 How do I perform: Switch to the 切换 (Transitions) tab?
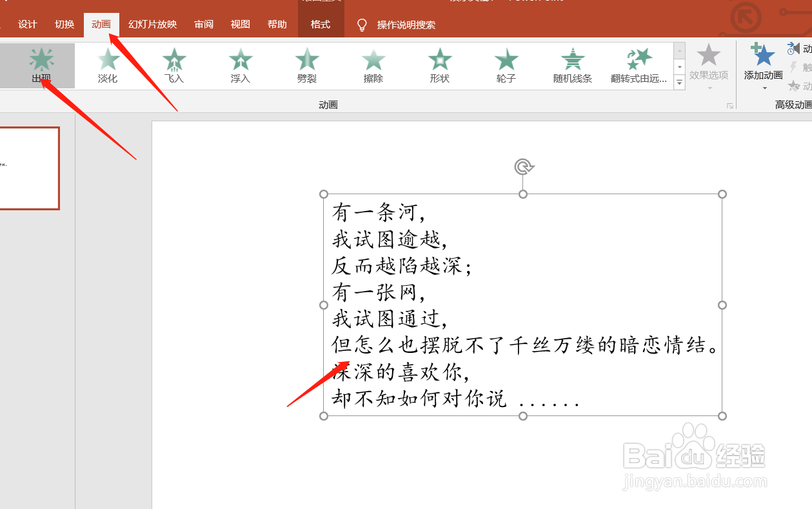[x=64, y=25]
